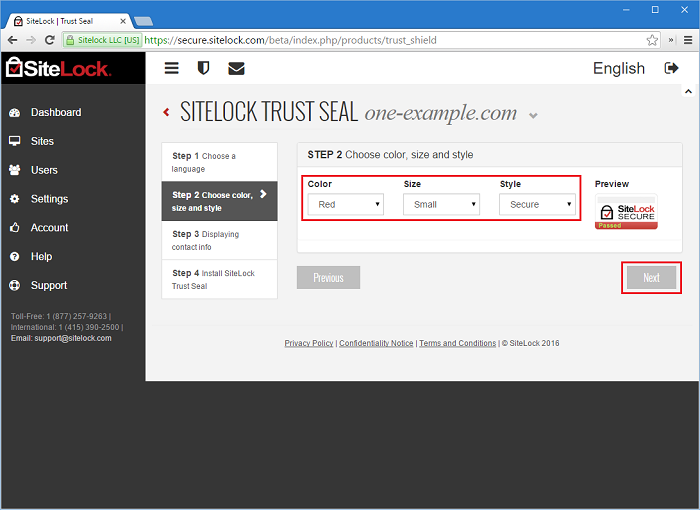700x510 pixels.
Task: Open the Style dropdown showing Secure
Action: [x=538, y=204]
